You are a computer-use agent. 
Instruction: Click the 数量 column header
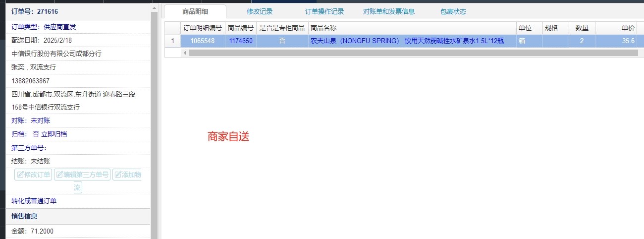tap(582, 28)
